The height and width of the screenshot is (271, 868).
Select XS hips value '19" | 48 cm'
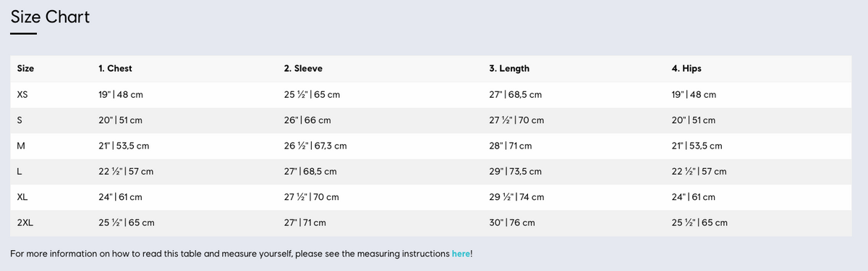(x=694, y=95)
